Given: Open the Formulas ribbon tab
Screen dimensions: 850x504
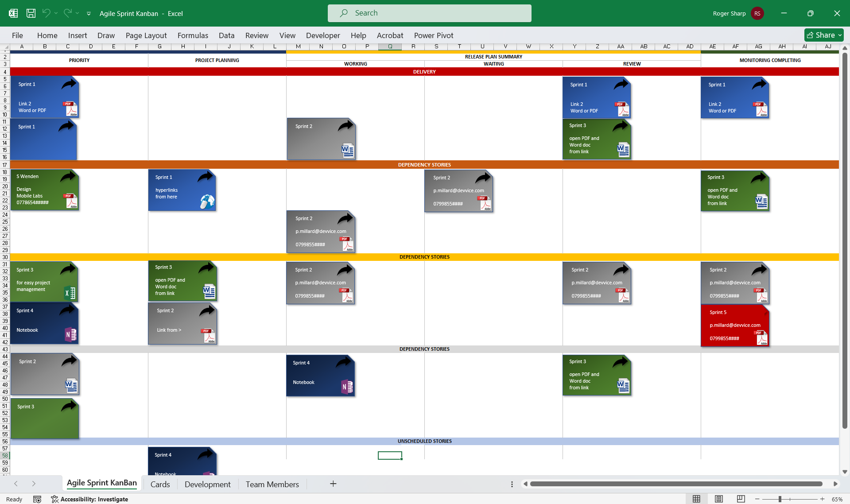Looking at the screenshot, I should click(x=193, y=35).
